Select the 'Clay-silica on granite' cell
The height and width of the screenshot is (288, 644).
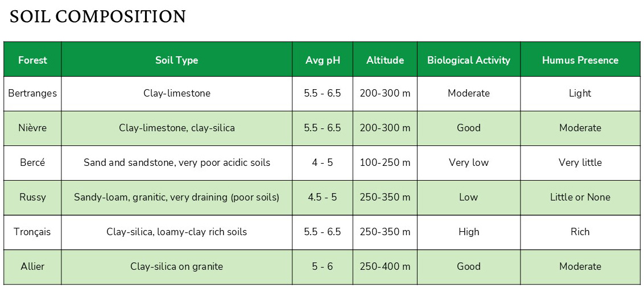[x=176, y=266]
